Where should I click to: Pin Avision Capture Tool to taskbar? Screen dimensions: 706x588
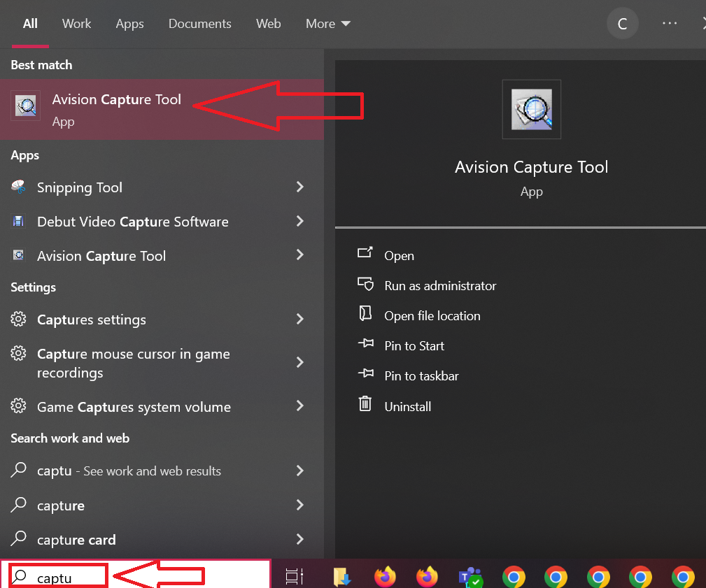click(x=421, y=375)
